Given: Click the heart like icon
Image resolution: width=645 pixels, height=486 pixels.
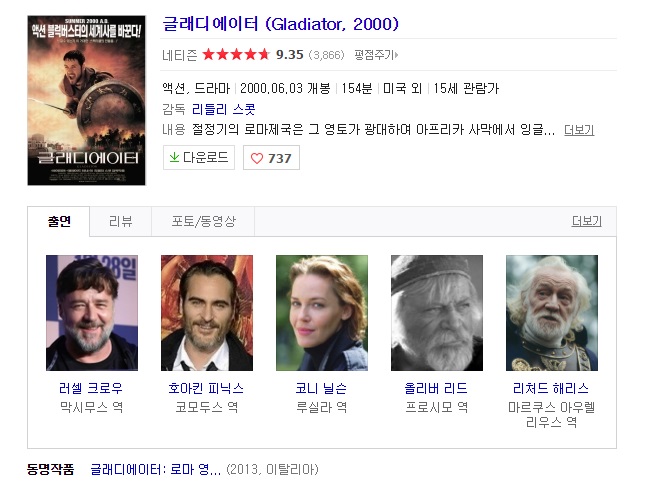Looking at the screenshot, I should point(257,158).
